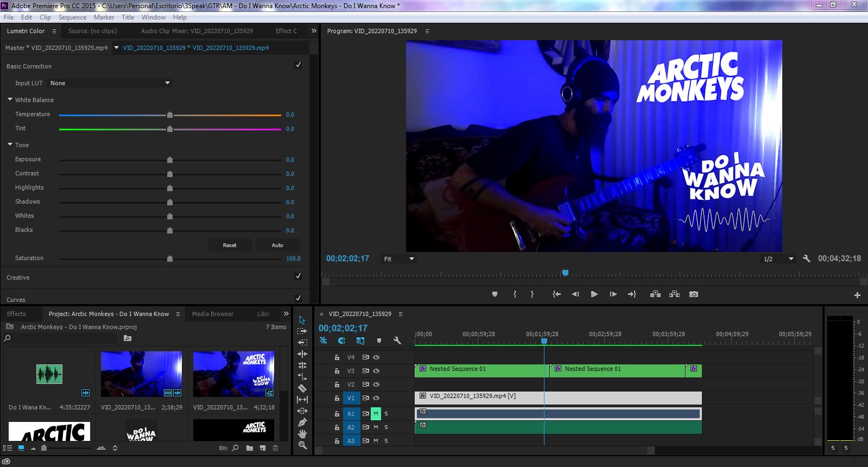Unmute track A1 with M button

point(376,414)
